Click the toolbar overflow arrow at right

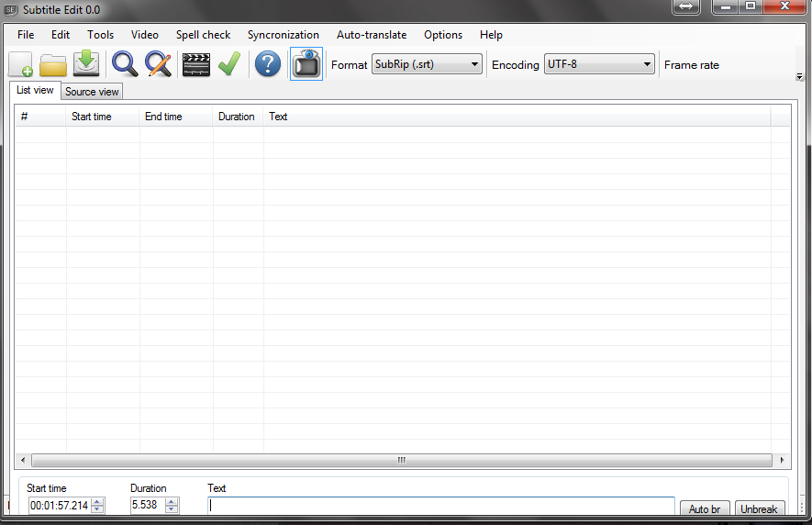coord(799,77)
